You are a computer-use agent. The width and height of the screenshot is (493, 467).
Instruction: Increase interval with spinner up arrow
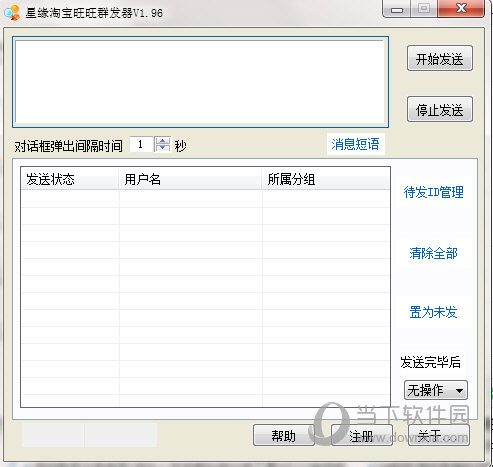click(x=163, y=141)
